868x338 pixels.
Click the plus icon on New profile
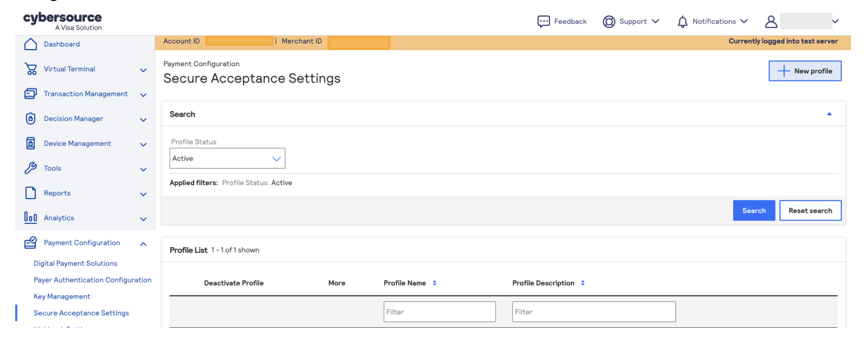click(x=784, y=71)
